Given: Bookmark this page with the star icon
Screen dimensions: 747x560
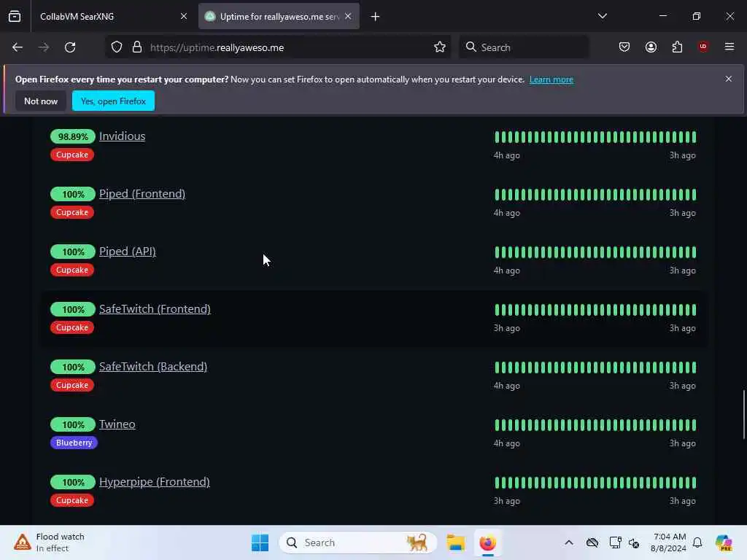Looking at the screenshot, I should 440,47.
